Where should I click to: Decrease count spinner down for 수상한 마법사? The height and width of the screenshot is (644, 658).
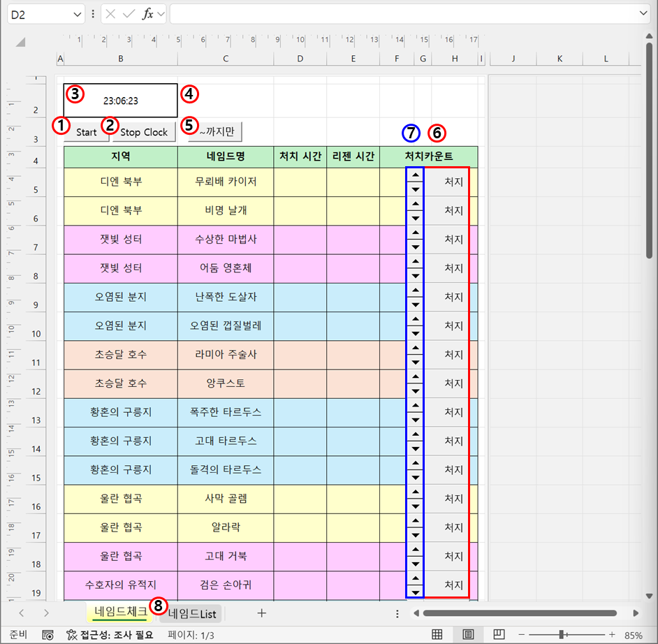416,247
